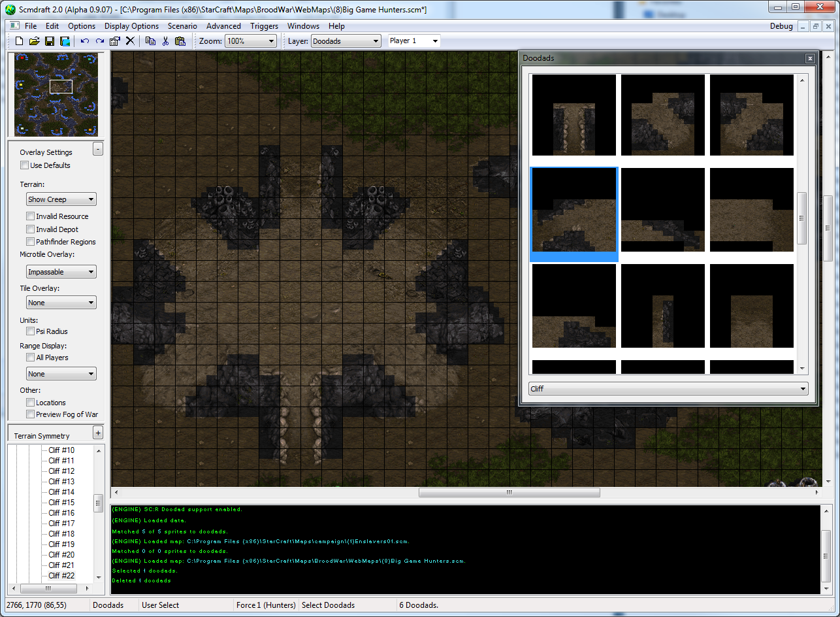This screenshot has width=840, height=617.
Task: Enable the Use Defaults checkbox
Action: [x=24, y=165]
